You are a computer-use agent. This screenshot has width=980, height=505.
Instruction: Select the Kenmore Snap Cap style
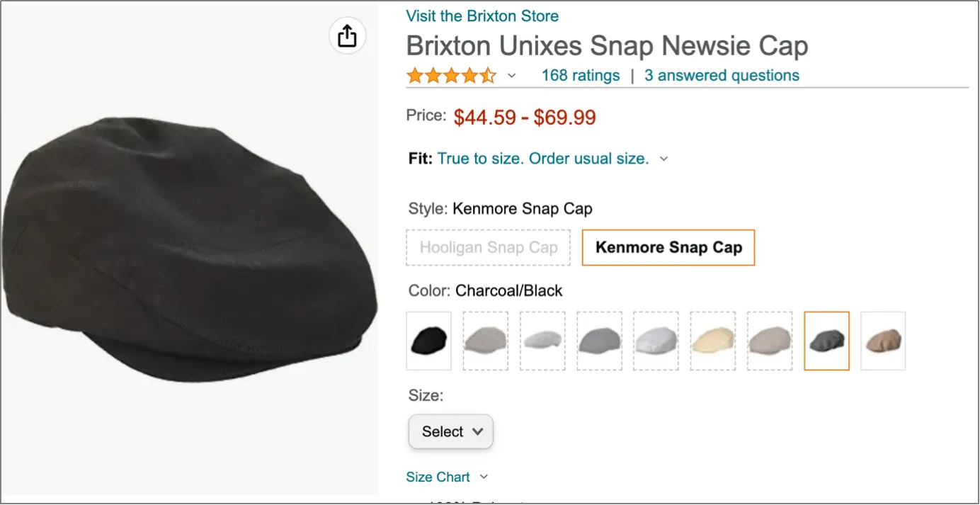pos(668,247)
